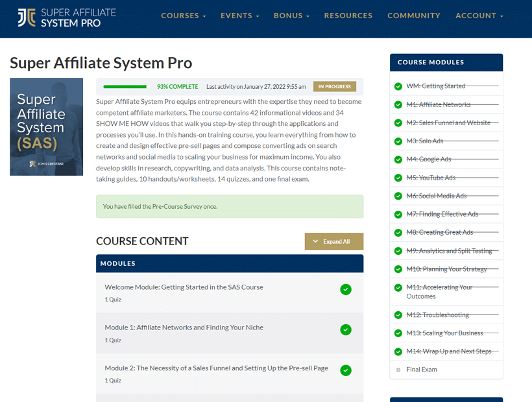Open Welcome Module: Getting Started in the SAS Course
Image resolution: width=532 pixels, height=402 pixels.
tap(184, 287)
